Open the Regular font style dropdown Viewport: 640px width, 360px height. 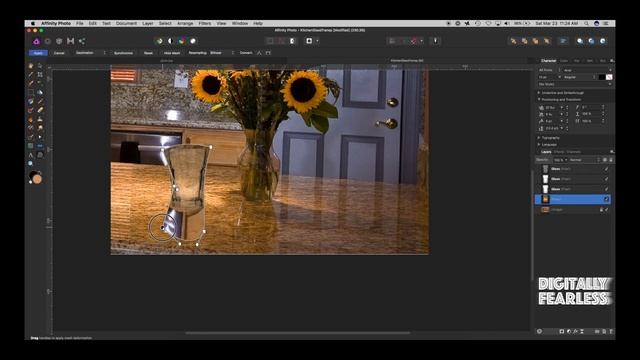tap(579, 77)
